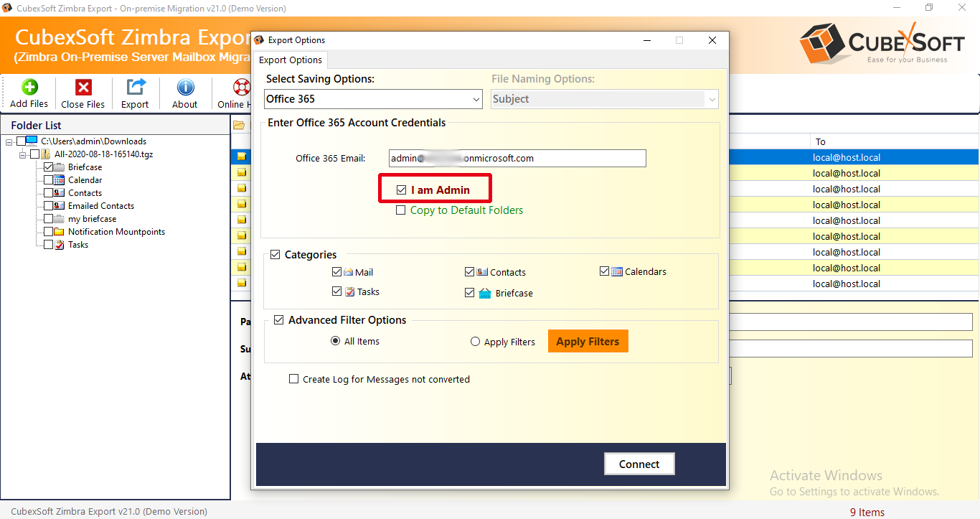Screen dimensions: 980x519
Task: Click the Briefcase category icon in dialog
Action: [x=485, y=293]
